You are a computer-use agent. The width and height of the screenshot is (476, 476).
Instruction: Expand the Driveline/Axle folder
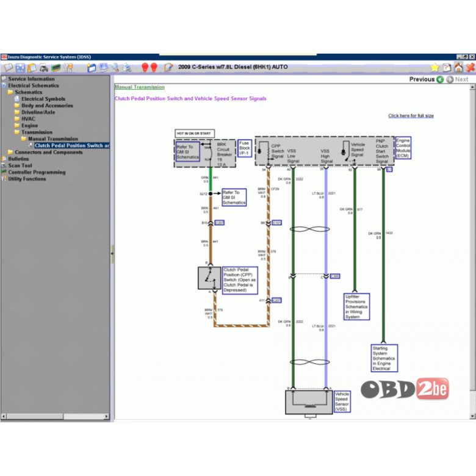coord(17,112)
